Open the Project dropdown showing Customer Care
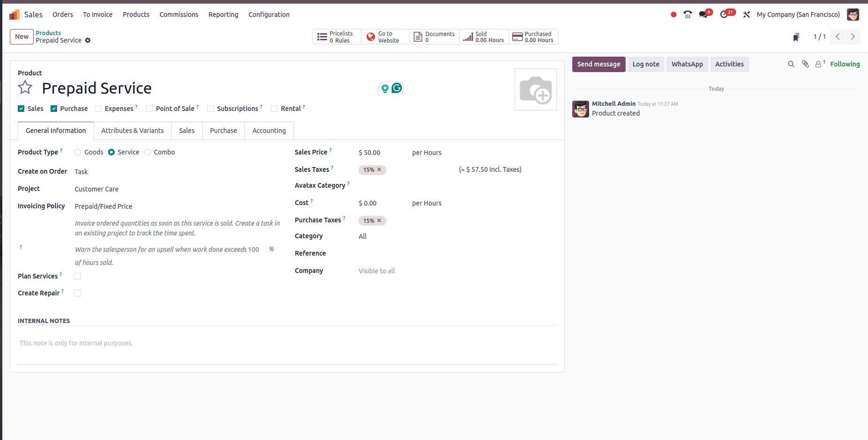The width and height of the screenshot is (868, 440). click(x=96, y=189)
